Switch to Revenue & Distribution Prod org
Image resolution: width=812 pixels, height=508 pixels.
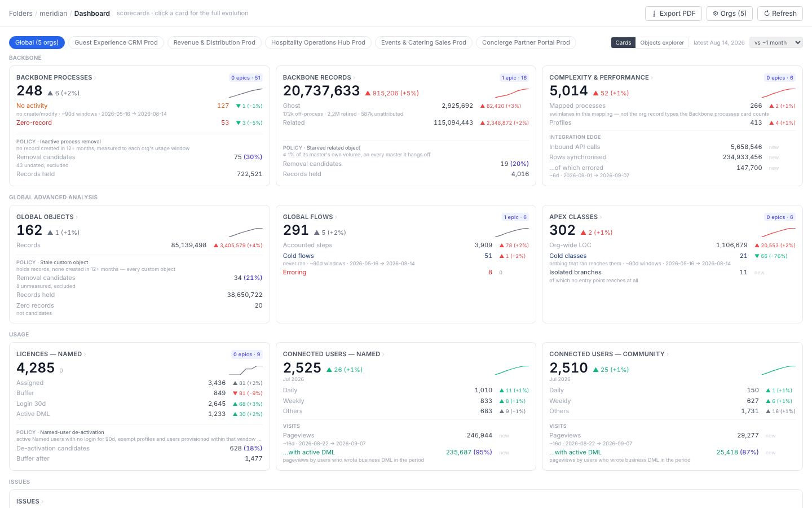tap(214, 42)
